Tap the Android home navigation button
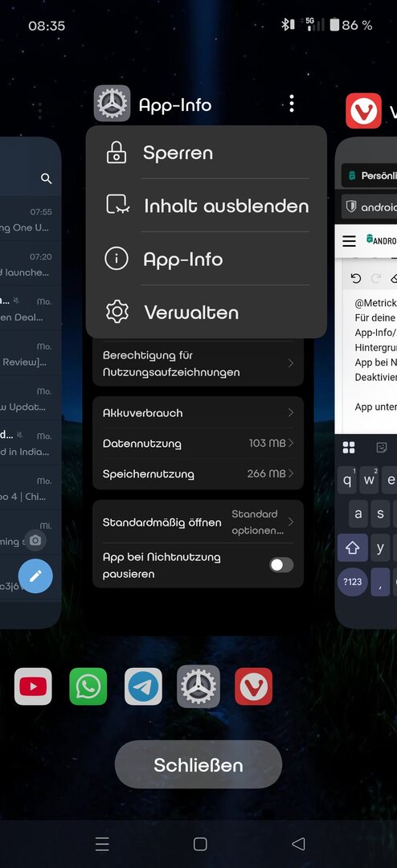397x868 pixels. pos(200,844)
